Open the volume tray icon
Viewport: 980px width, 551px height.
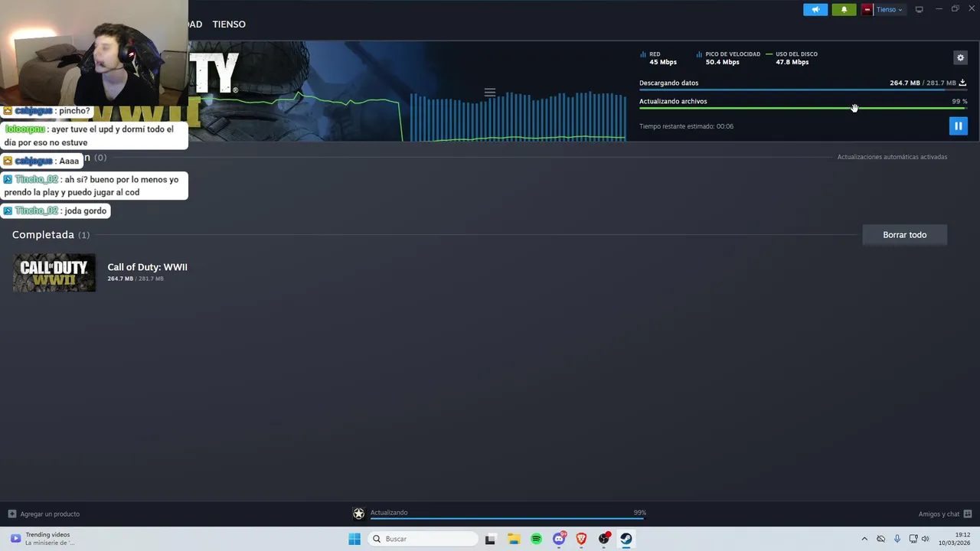click(x=925, y=539)
